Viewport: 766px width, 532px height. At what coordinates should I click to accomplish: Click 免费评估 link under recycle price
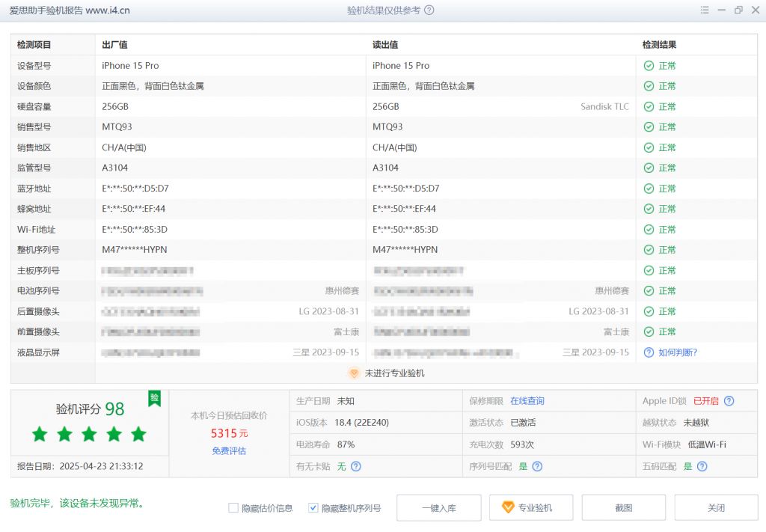(229, 450)
